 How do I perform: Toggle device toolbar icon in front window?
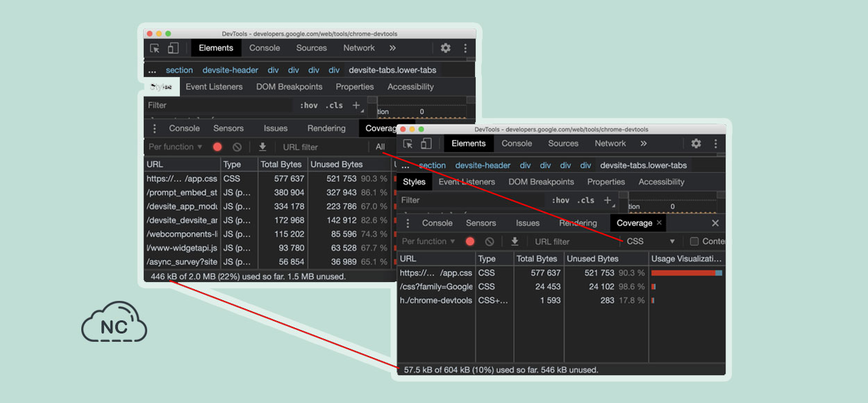coord(426,143)
